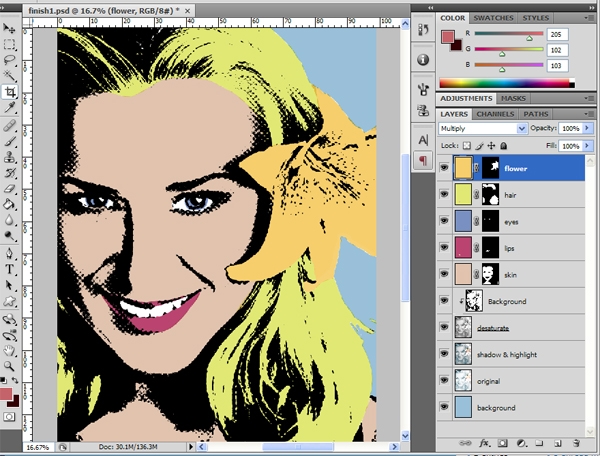
Task: Select the Eyedropper tool
Action: (9, 108)
